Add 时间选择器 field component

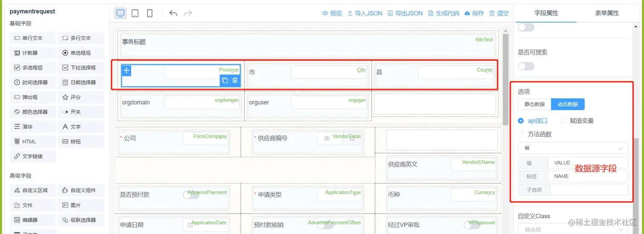coord(33,82)
